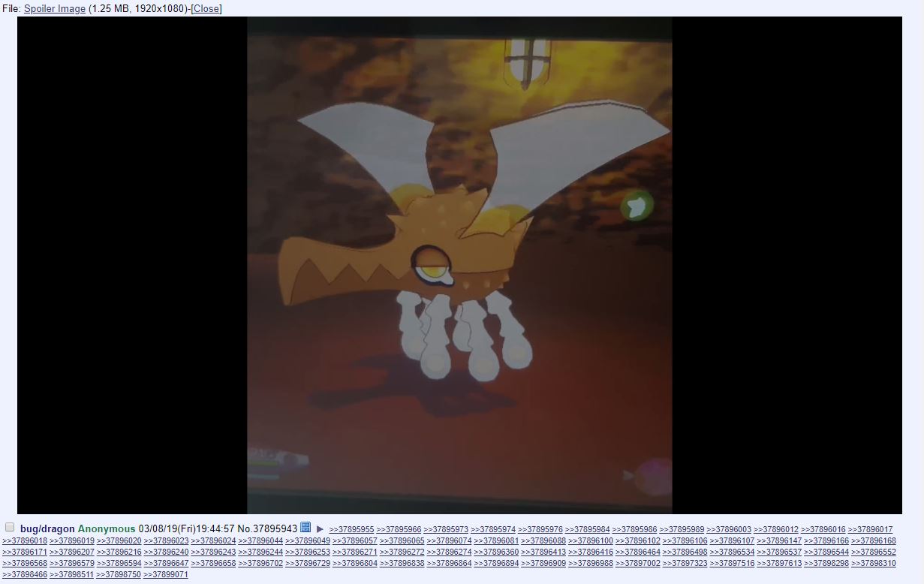Click backlink >>37896168

[x=873, y=541]
